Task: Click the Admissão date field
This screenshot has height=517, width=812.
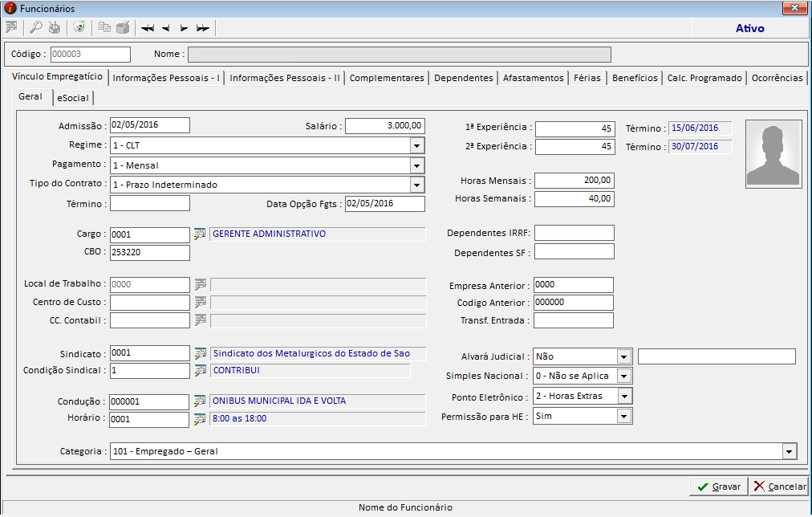Action: tap(150, 125)
